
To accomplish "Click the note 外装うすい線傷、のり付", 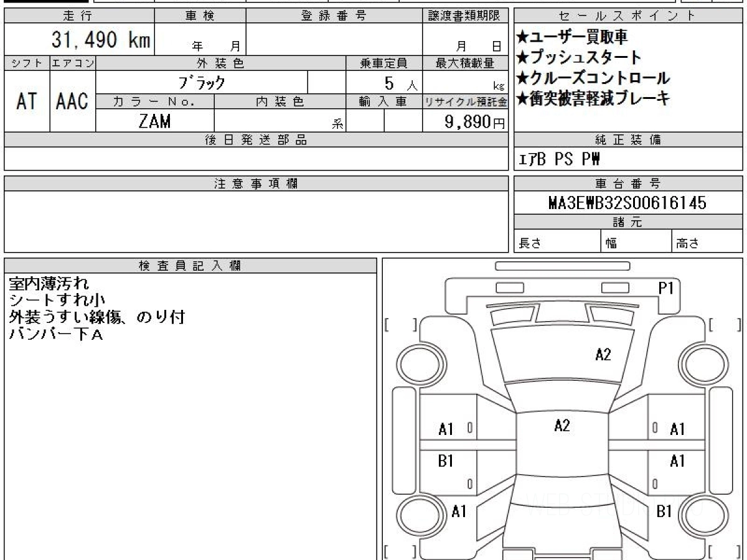I will (96, 317).
